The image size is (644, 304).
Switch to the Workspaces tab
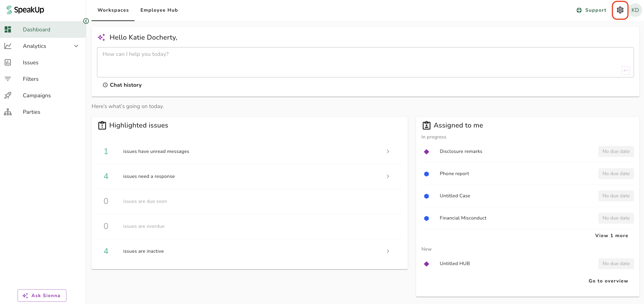point(113,10)
